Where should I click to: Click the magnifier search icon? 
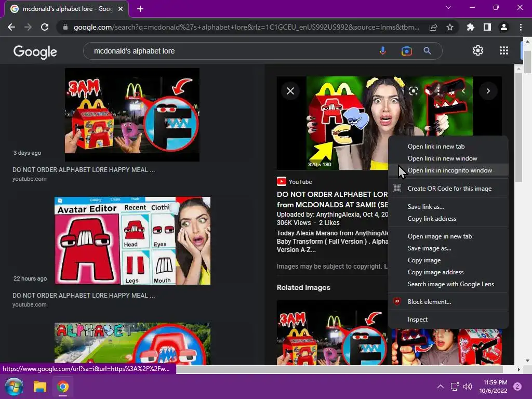pos(427,51)
